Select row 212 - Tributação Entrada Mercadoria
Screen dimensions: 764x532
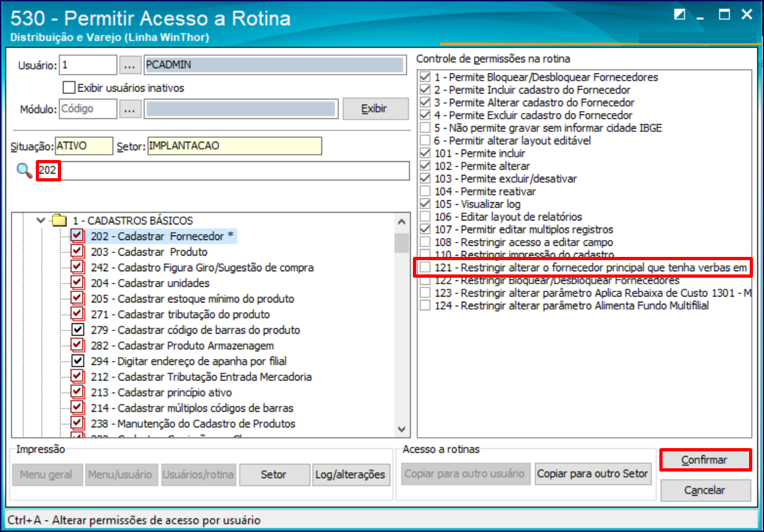(201, 377)
